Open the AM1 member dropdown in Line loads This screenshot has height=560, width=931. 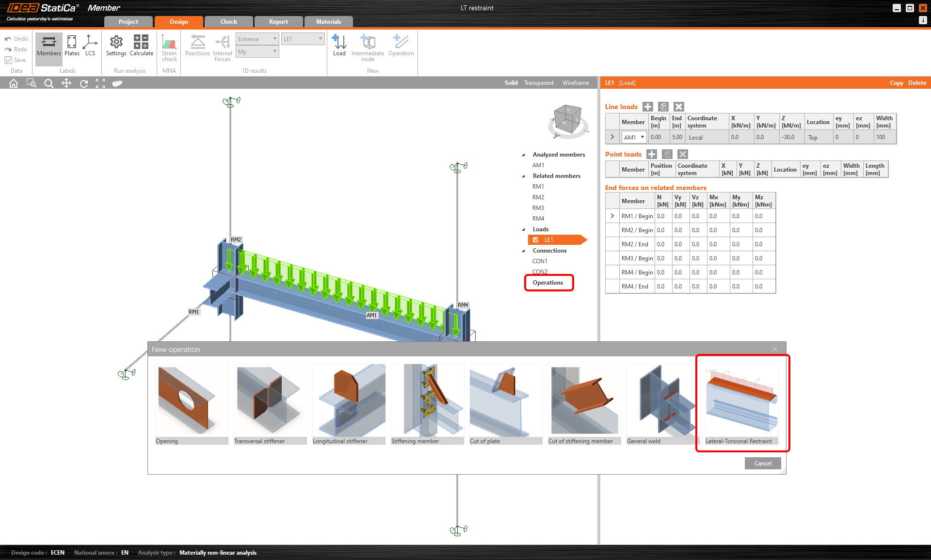[x=641, y=137]
